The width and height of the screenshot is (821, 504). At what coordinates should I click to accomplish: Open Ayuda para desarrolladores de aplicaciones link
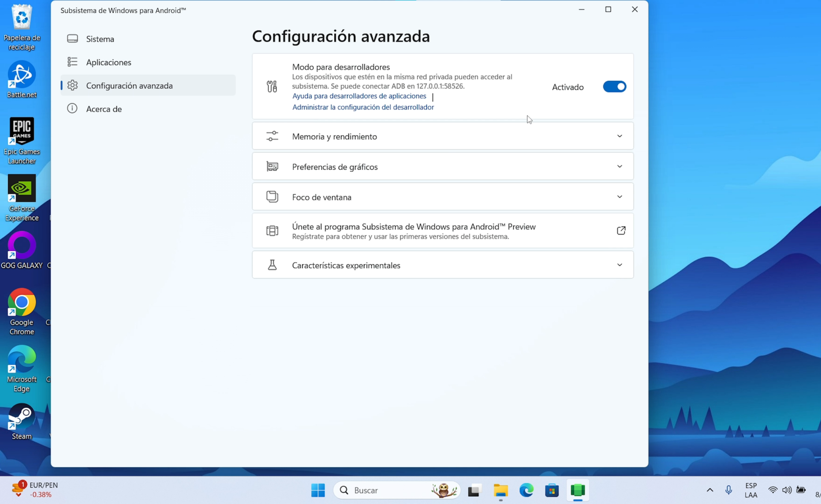point(359,96)
